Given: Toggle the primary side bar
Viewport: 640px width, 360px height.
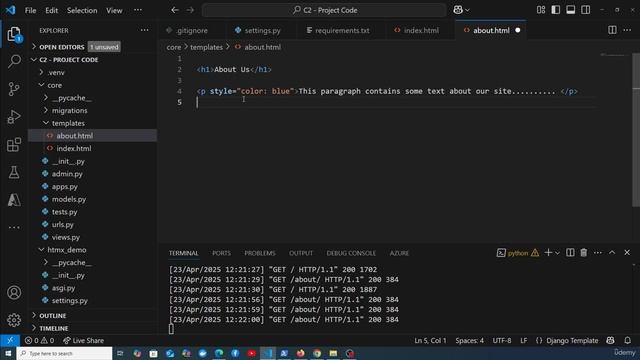Looking at the screenshot, I should [x=556, y=10].
